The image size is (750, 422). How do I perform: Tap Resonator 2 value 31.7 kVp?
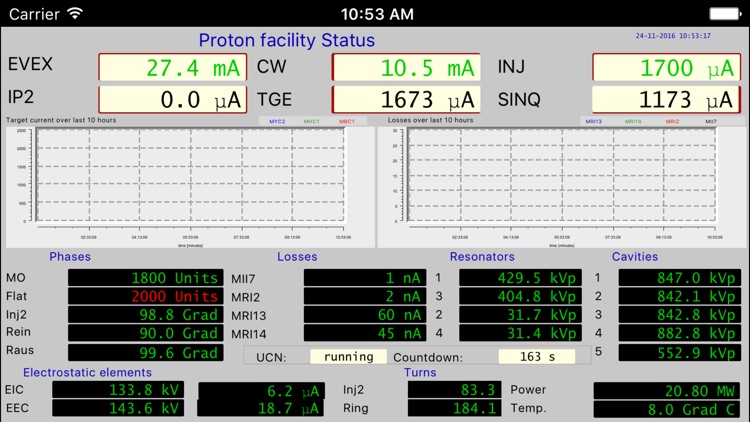[x=520, y=314]
